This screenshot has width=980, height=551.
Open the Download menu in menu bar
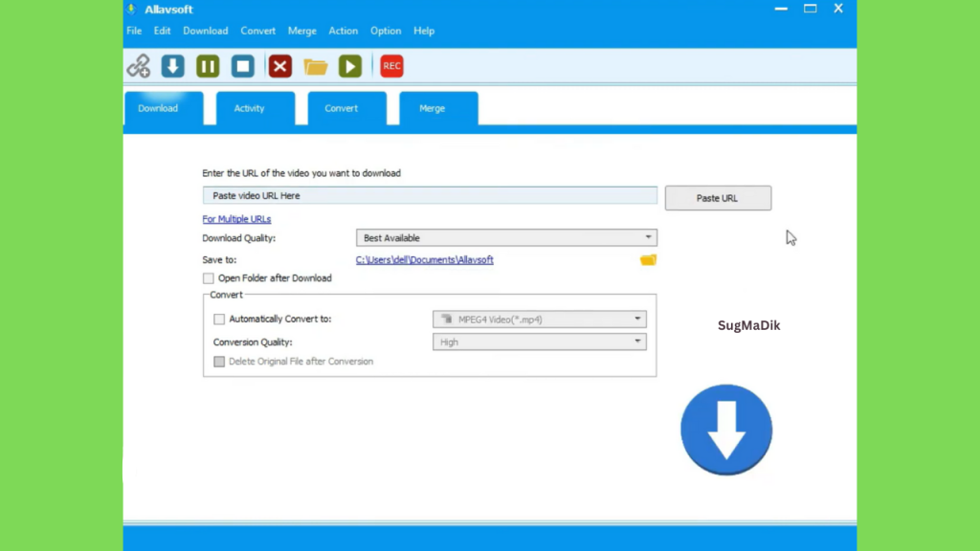pyautogui.click(x=205, y=31)
